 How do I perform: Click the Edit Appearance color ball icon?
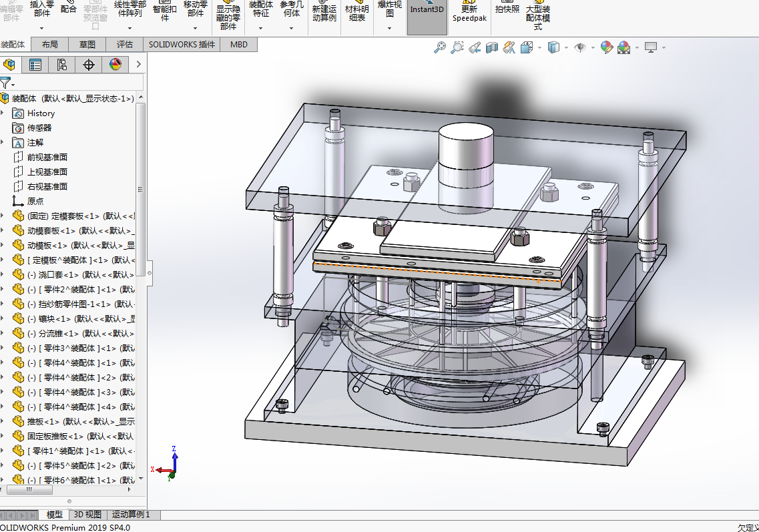pos(606,47)
